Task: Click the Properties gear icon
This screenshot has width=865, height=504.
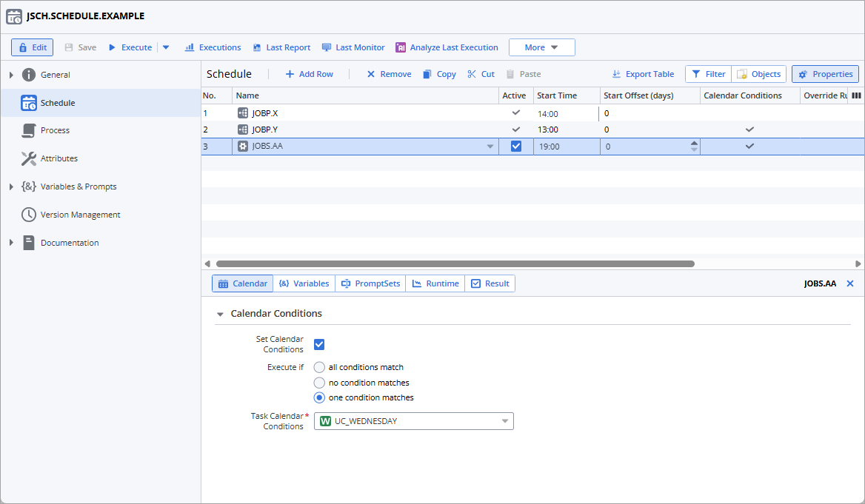Action: point(804,73)
